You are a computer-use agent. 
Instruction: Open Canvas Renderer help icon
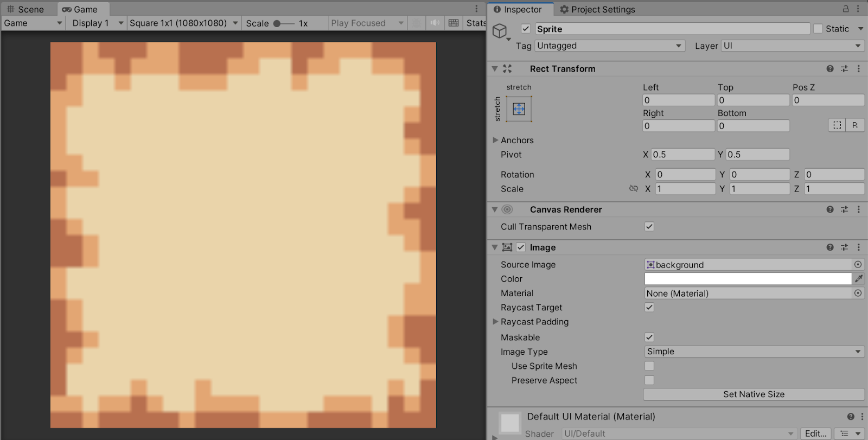[830, 209]
